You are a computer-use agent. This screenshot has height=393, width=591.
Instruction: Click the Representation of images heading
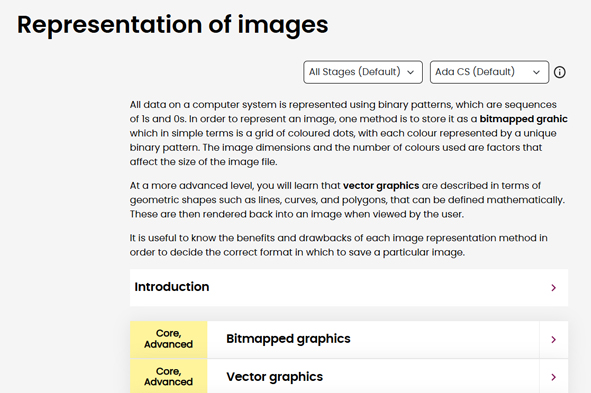point(173,25)
